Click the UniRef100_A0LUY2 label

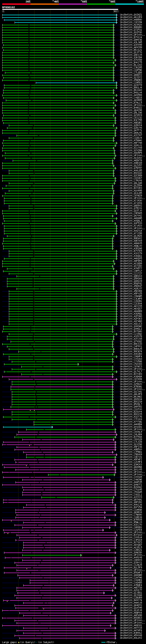pos(131,638)
